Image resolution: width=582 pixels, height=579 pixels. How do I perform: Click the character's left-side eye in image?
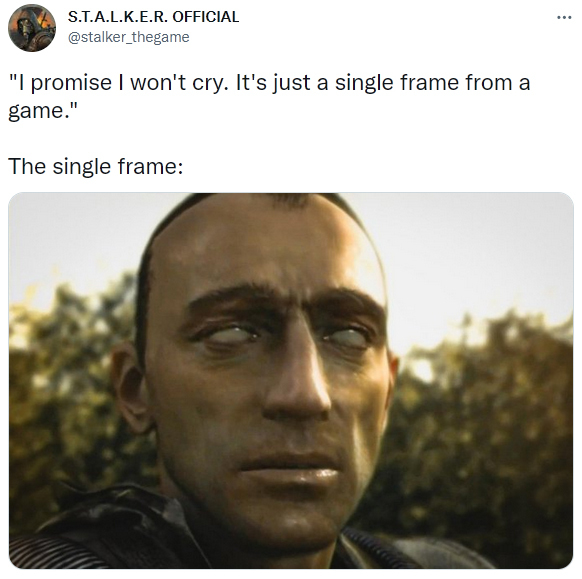(x=226, y=334)
